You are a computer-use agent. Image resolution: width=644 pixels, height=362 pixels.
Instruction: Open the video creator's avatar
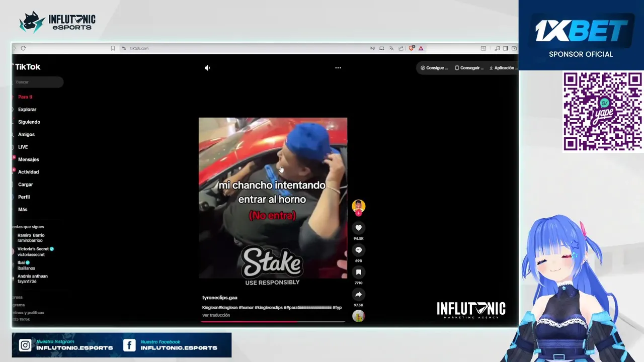pos(358,206)
